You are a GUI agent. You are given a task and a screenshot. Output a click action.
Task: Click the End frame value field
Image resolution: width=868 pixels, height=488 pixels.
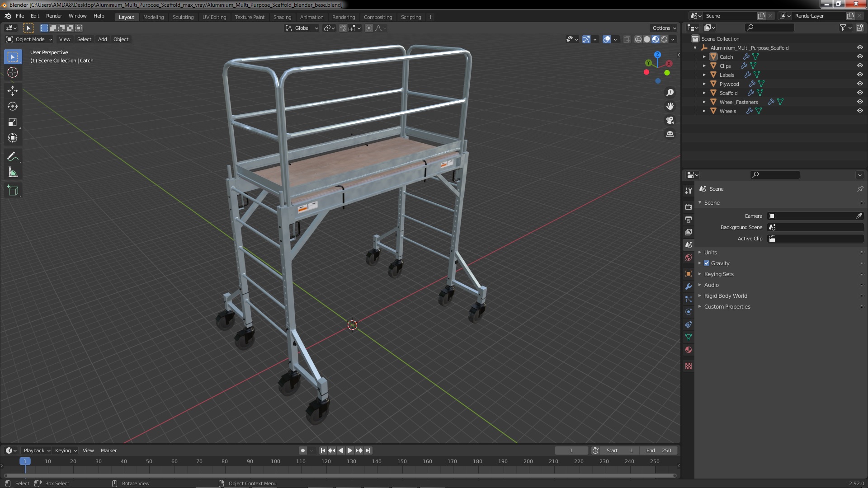point(659,450)
